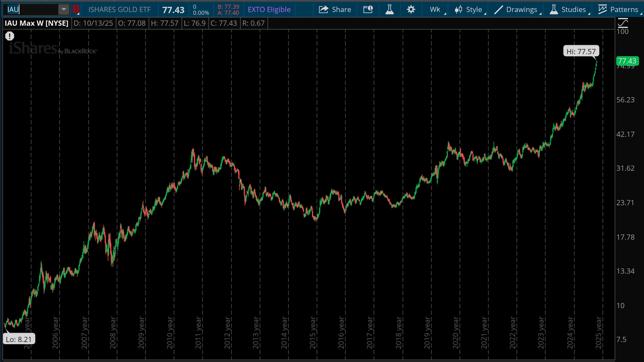Click the exclamation warning icon on chart

tap(10, 36)
